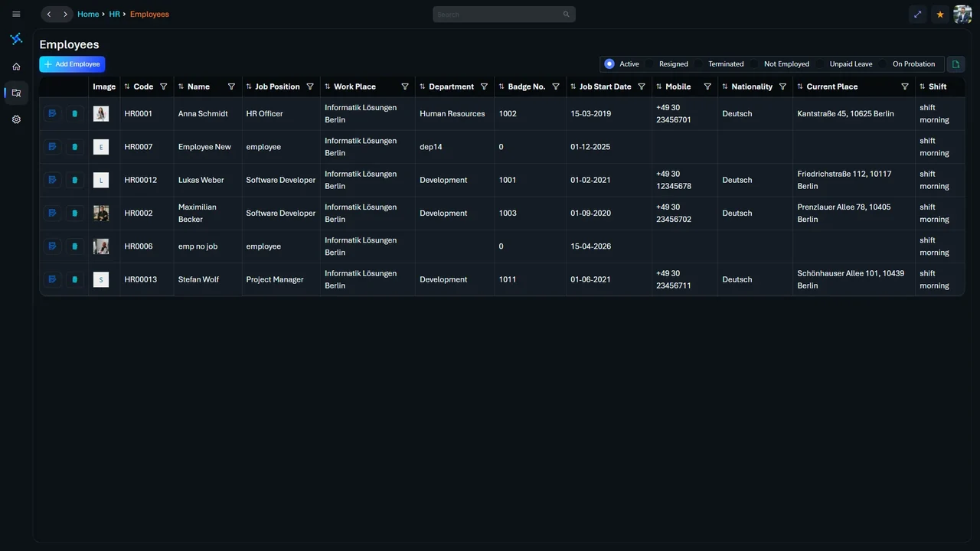Open the Job Position column filter
The height and width of the screenshot is (551, 980).
[310, 86]
